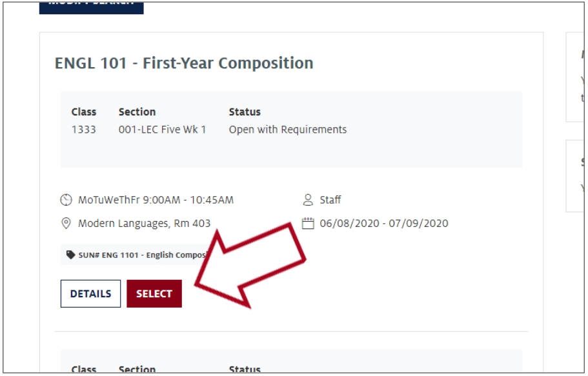Open DETAILS for class 1333
This screenshot has width=588, height=376.
(91, 293)
